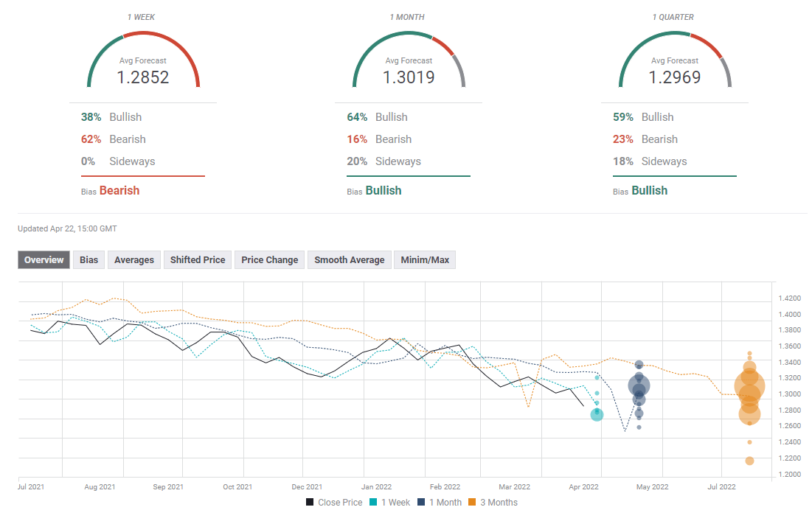Click the 1.3019 average forecast value
The width and height of the screenshot is (812, 524).
click(x=409, y=77)
